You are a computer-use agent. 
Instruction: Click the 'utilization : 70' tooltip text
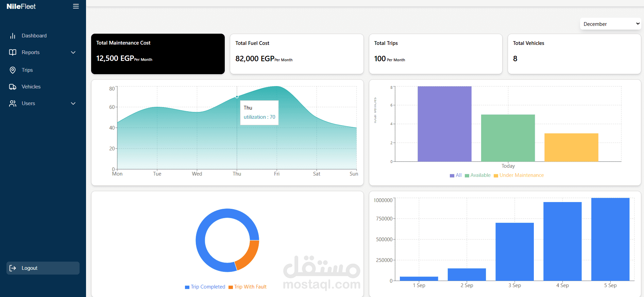(x=259, y=117)
